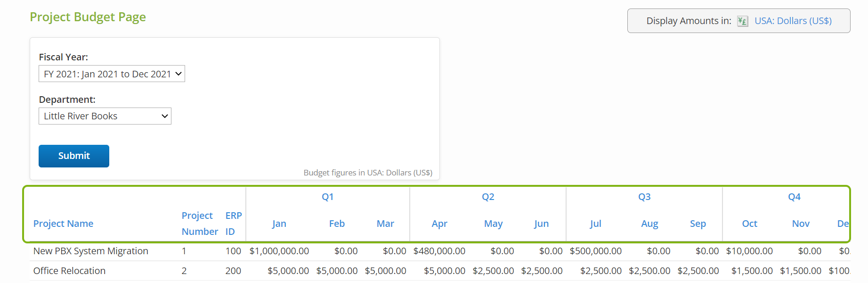Click the Jan month column header
The width and height of the screenshot is (868, 283).
click(279, 224)
